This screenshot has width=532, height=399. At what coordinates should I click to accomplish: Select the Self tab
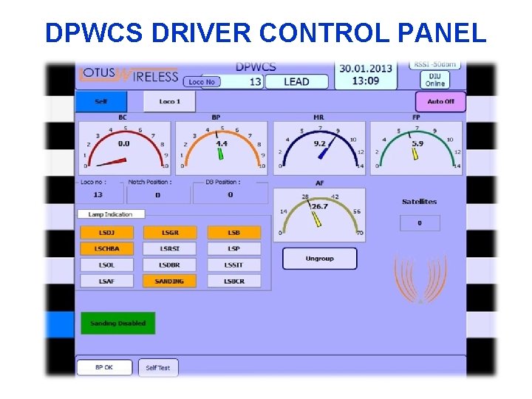tap(101, 101)
